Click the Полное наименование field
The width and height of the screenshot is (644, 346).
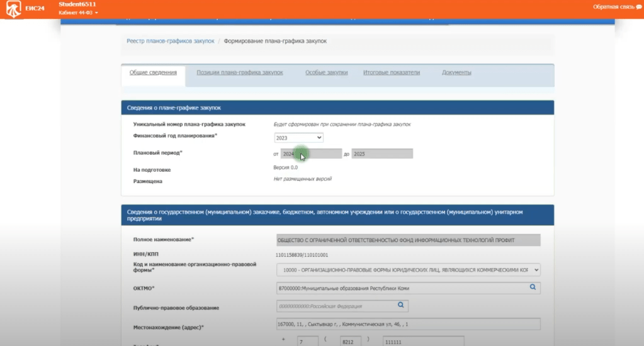click(408, 240)
